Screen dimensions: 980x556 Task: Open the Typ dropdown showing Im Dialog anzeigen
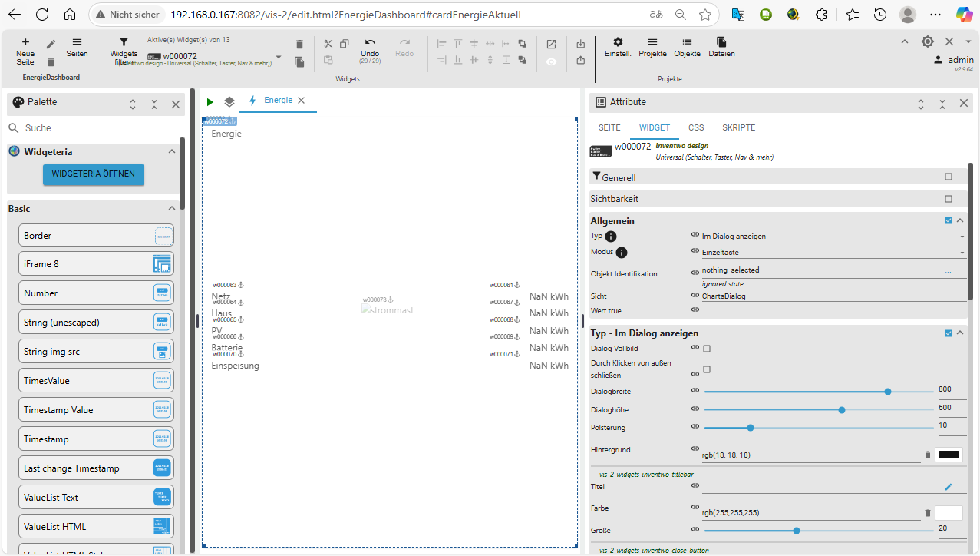[833, 237]
